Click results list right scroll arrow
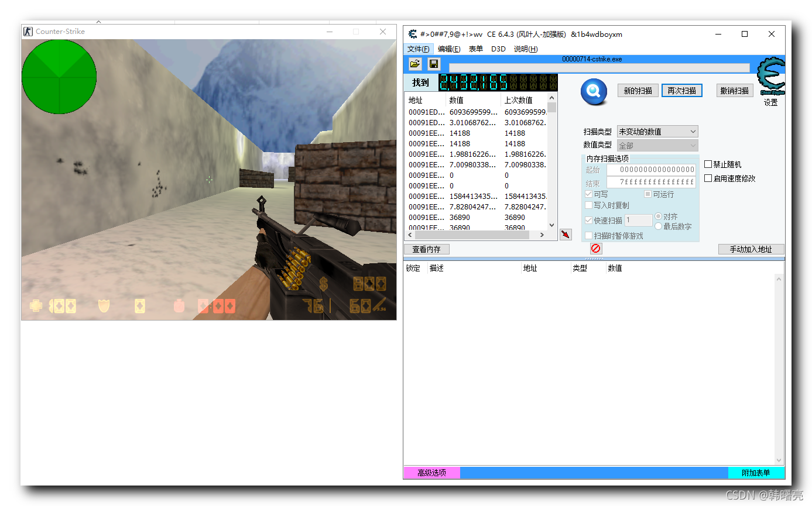Screen dimensions: 812x506 coord(542,235)
